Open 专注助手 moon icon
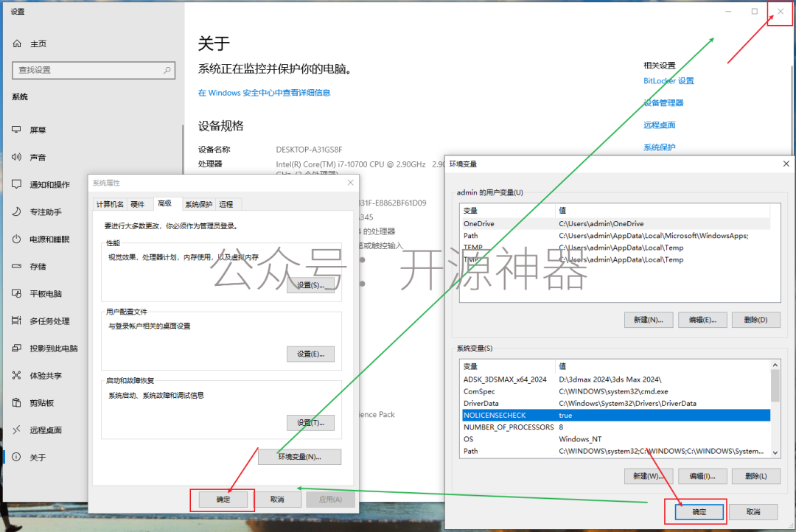Screen dimensions: 796x532 17,211
